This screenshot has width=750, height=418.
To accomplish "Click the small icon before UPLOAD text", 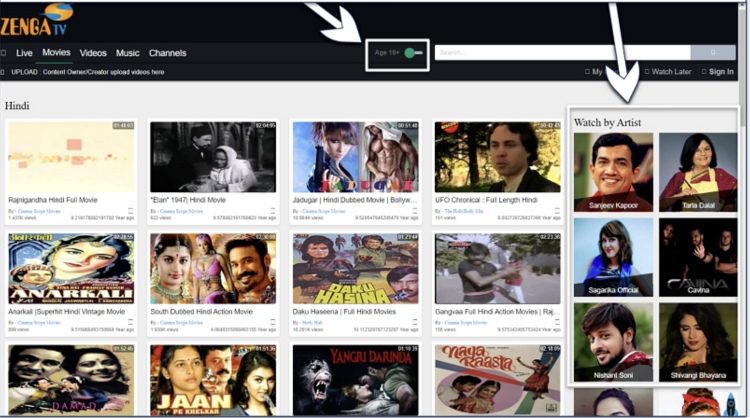I will [2, 72].
